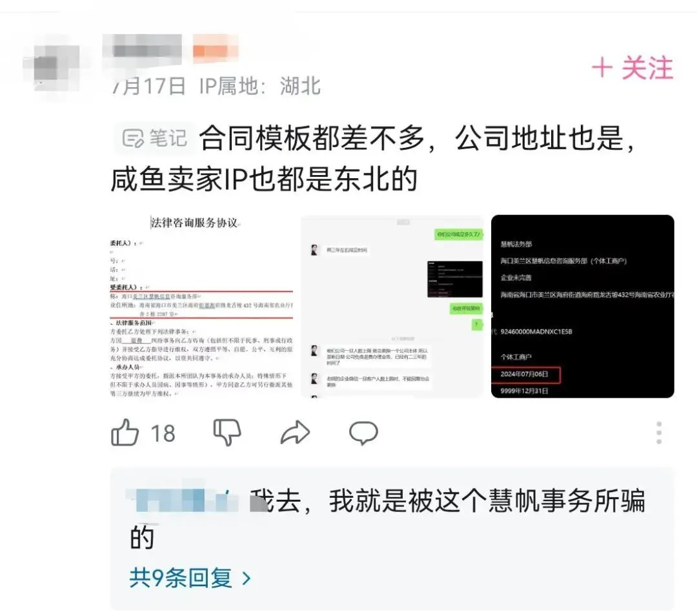Tap the IP属地 湖北 location label
This screenshot has width=697, height=616.
(260, 86)
